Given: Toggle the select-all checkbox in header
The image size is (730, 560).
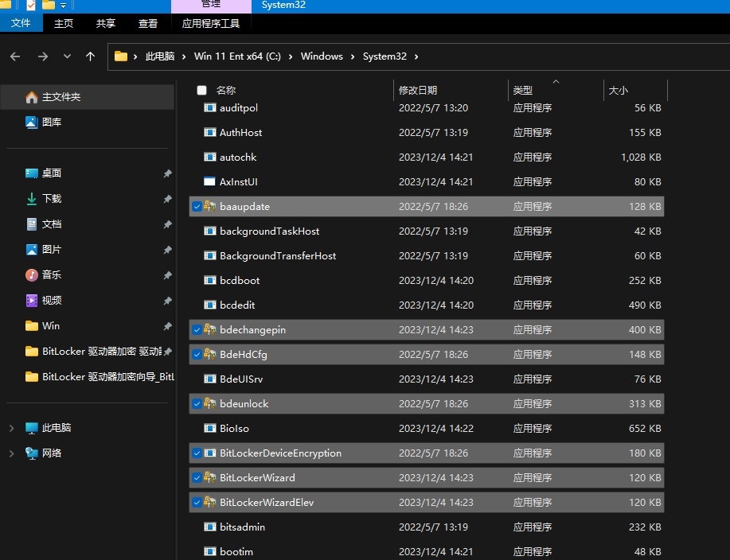Looking at the screenshot, I should [202, 91].
